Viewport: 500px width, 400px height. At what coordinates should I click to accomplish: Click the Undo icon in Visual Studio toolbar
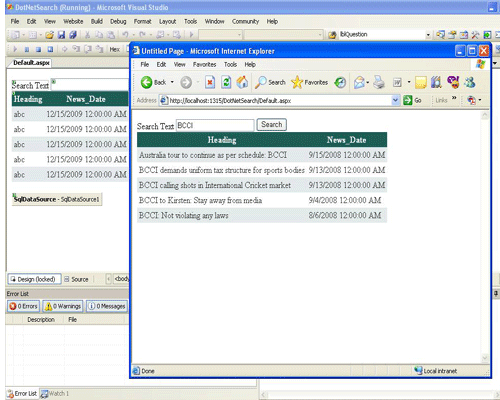pyautogui.click(x=125, y=34)
